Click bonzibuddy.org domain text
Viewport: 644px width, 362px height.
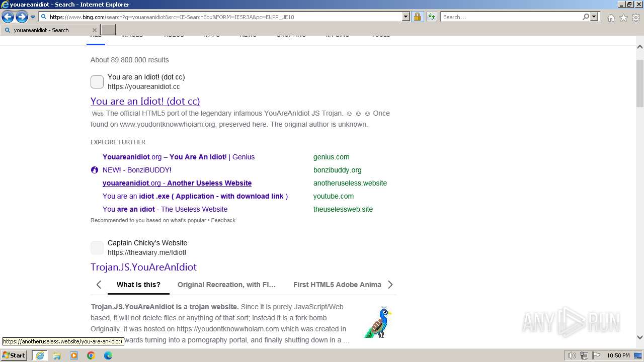(337, 170)
